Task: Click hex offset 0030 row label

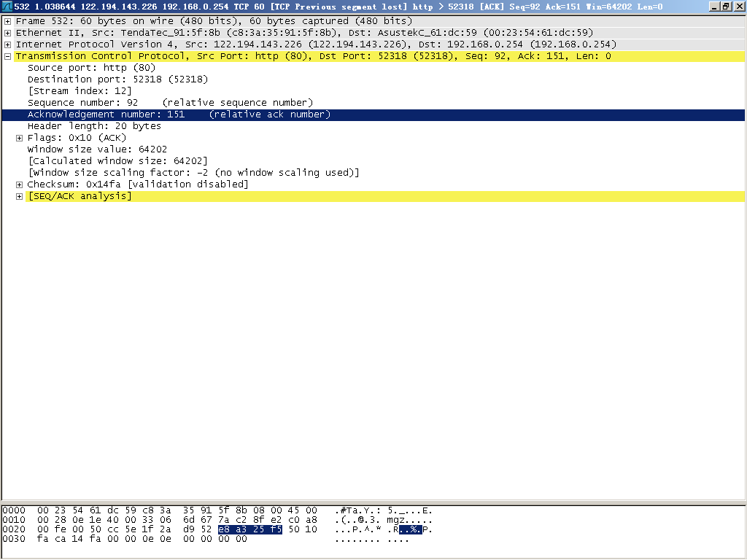Action: (x=14, y=540)
